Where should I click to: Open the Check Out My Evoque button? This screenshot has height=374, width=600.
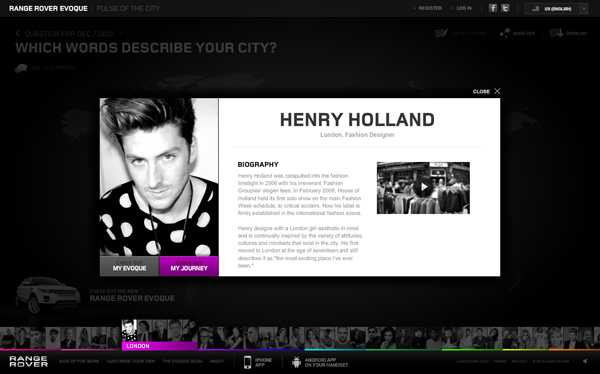click(129, 266)
